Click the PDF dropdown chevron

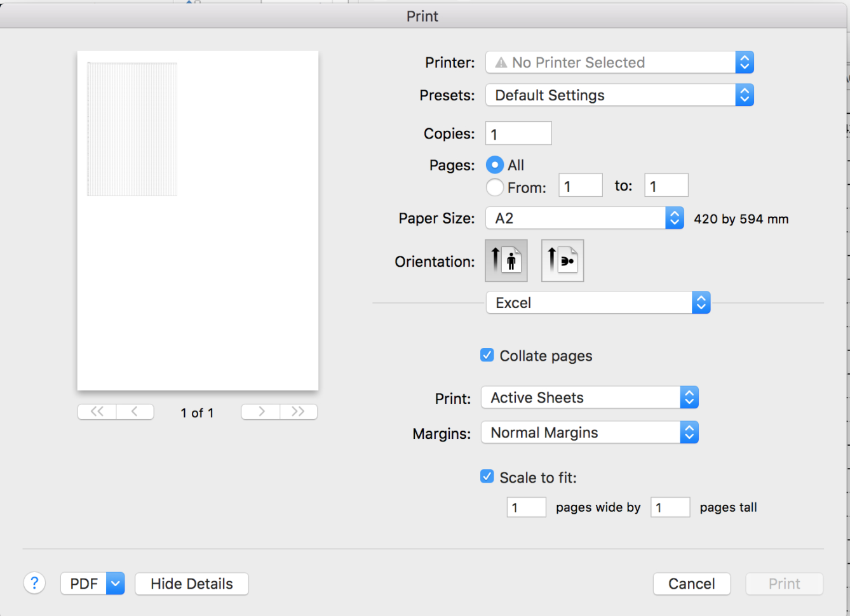[x=114, y=583]
